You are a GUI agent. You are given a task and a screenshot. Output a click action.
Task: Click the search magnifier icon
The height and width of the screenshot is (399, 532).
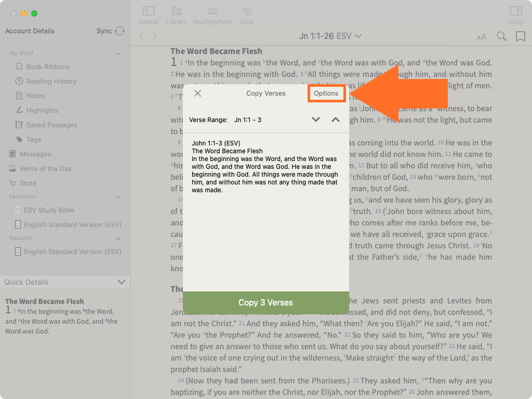click(501, 36)
